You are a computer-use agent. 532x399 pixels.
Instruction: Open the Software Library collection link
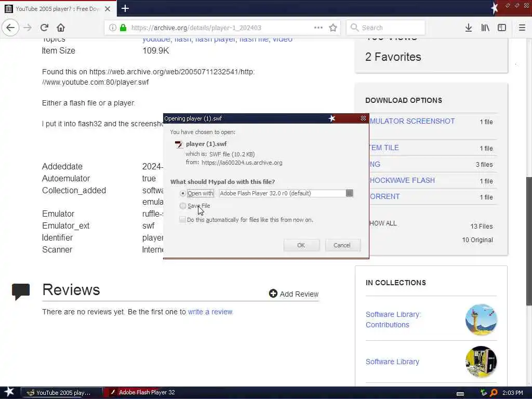click(x=392, y=362)
